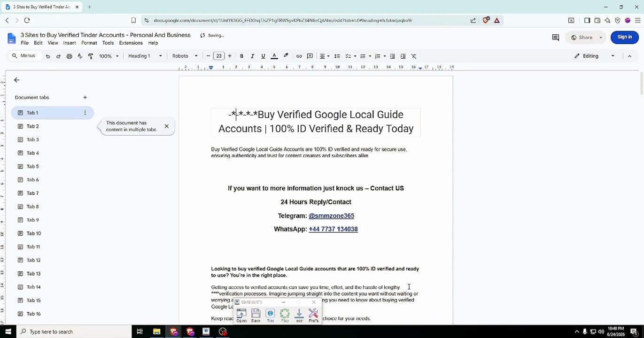The image size is (644, 338).
Task: Open the Editing mode dropdown
Action: coord(594,56)
